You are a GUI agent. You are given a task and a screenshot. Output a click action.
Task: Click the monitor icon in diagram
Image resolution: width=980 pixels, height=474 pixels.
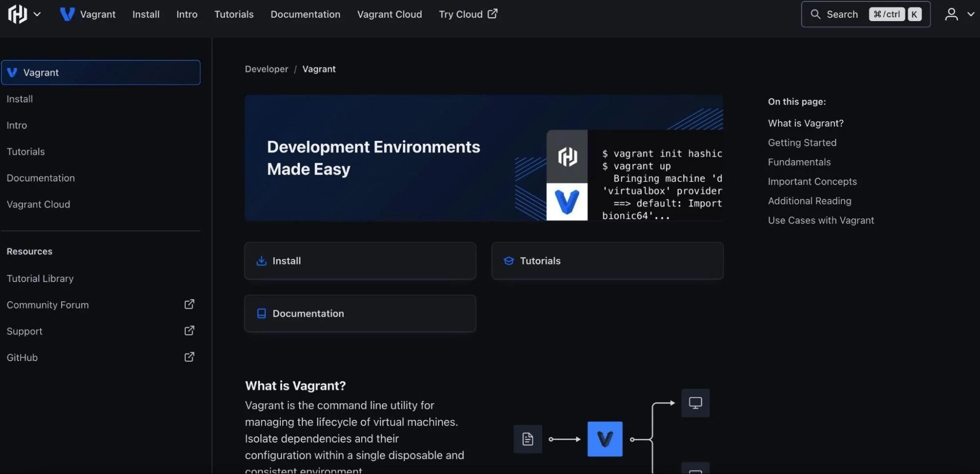[x=695, y=403]
